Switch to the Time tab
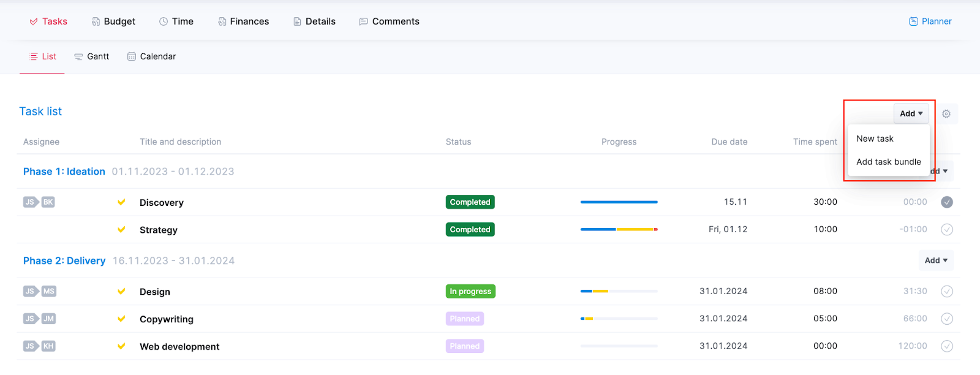The height and width of the screenshot is (375, 980). coord(176,21)
